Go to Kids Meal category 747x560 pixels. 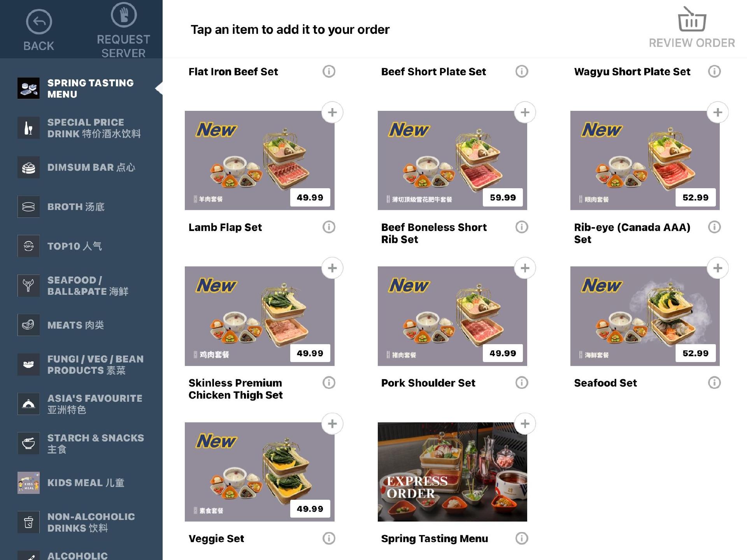81,483
